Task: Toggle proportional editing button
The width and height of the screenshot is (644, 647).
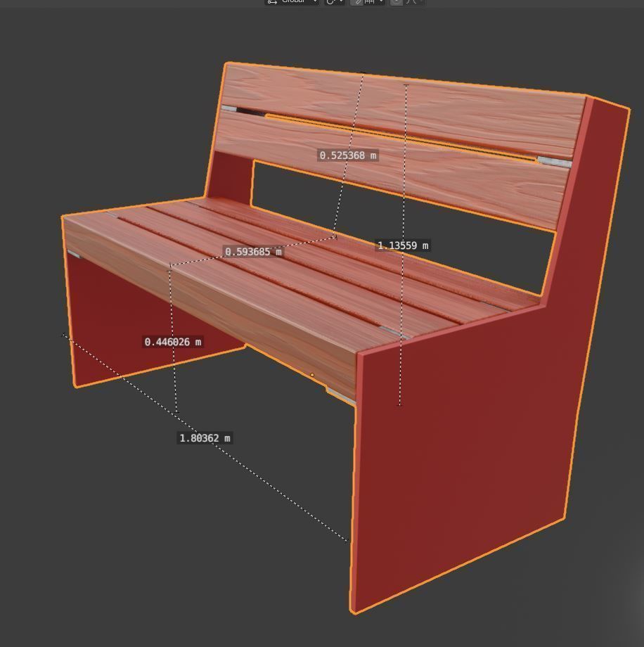Action: coord(397,2)
